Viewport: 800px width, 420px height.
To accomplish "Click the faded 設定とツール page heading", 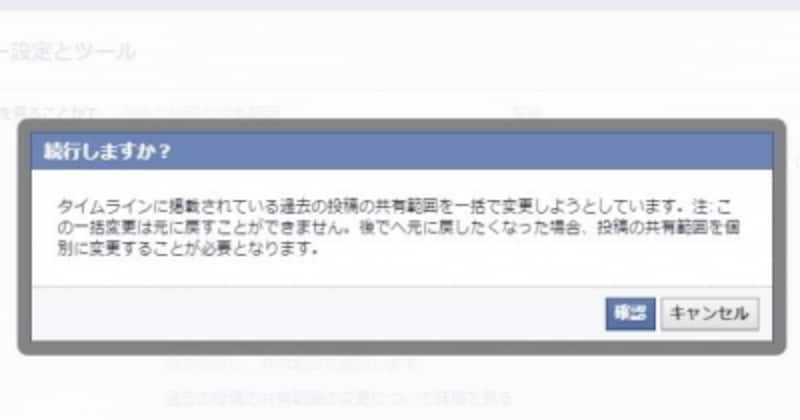I will click(x=68, y=52).
